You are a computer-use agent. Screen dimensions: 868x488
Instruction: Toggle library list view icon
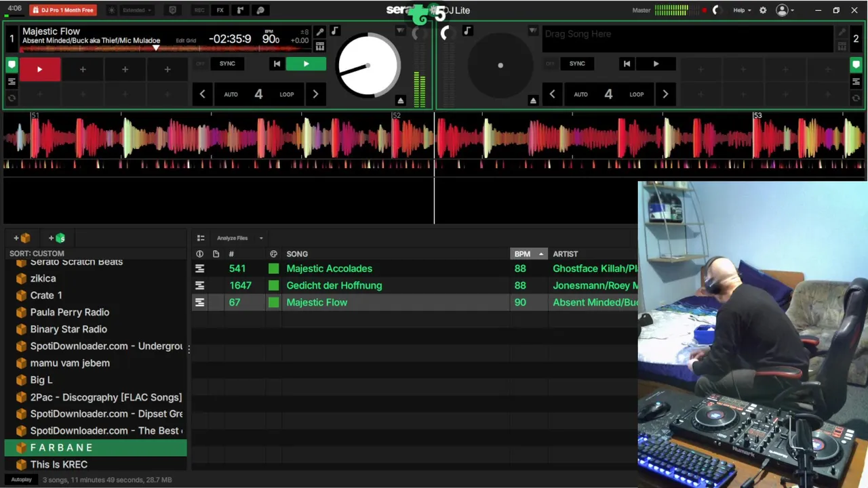pos(201,238)
